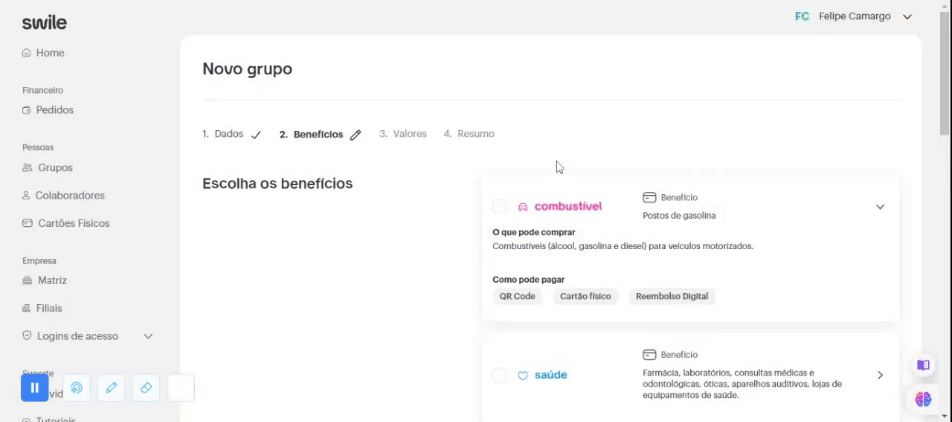The image size is (952, 422).
Task: Click the Cartões Físicos card icon
Action: coord(27,223)
